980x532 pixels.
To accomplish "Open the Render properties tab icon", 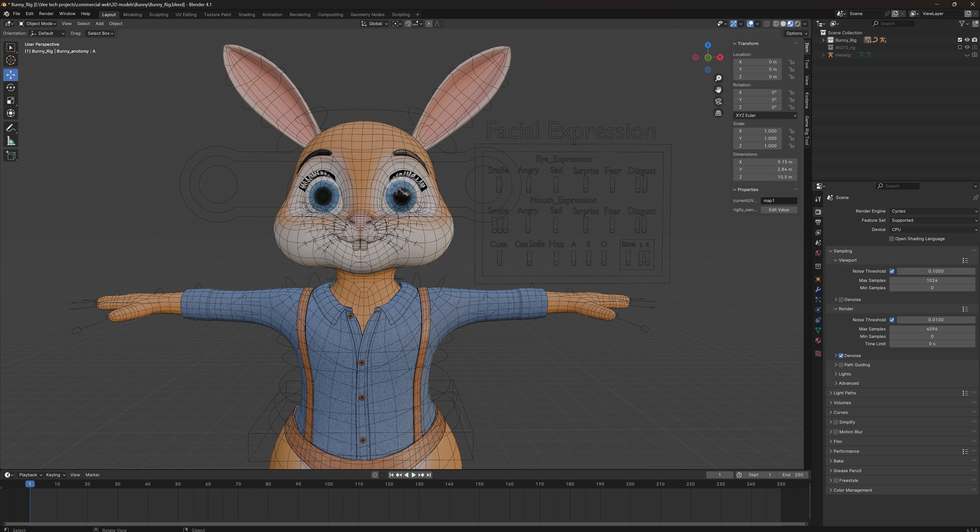I will coord(818,212).
